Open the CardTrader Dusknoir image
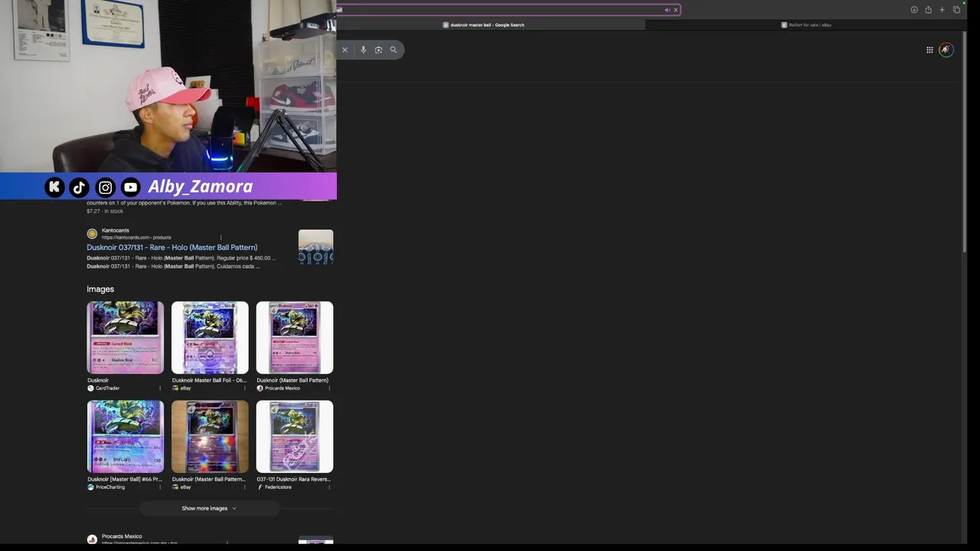This screenshot has height=551, width=980. pos(125,337)
